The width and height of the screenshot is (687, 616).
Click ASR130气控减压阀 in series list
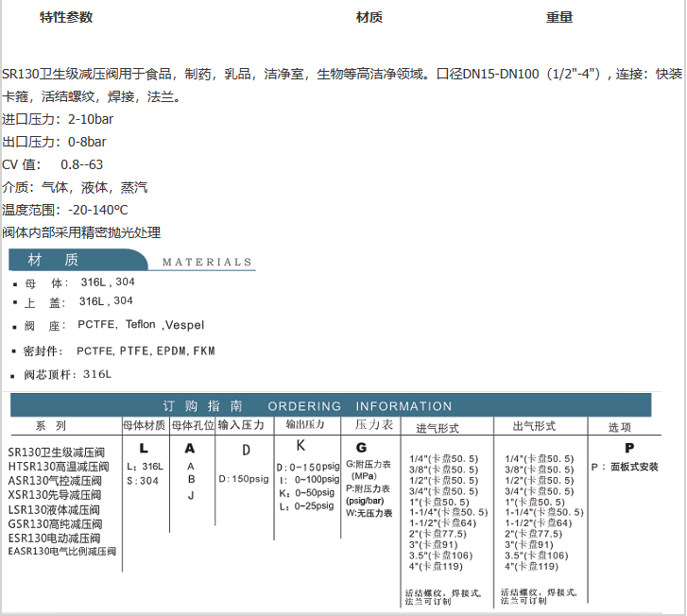coord(55,481)
